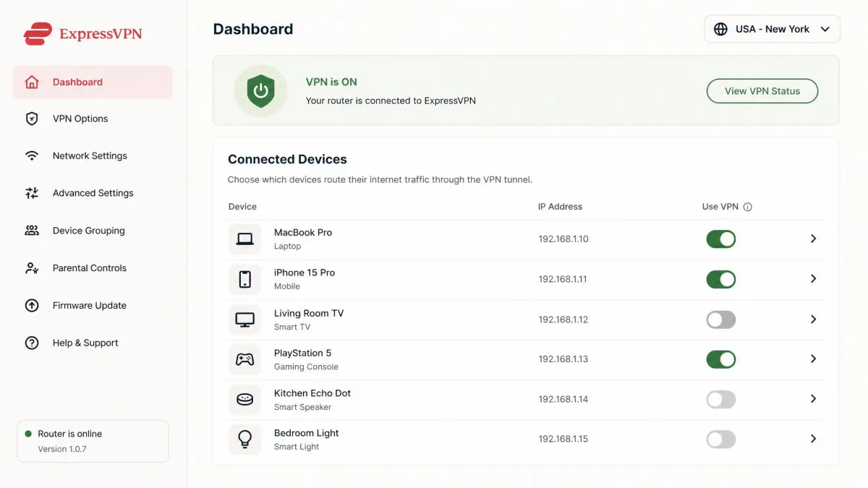Toggle off VPN for PlayStation 5
This screenshot has width=868, height=488.
coord(721,359)
